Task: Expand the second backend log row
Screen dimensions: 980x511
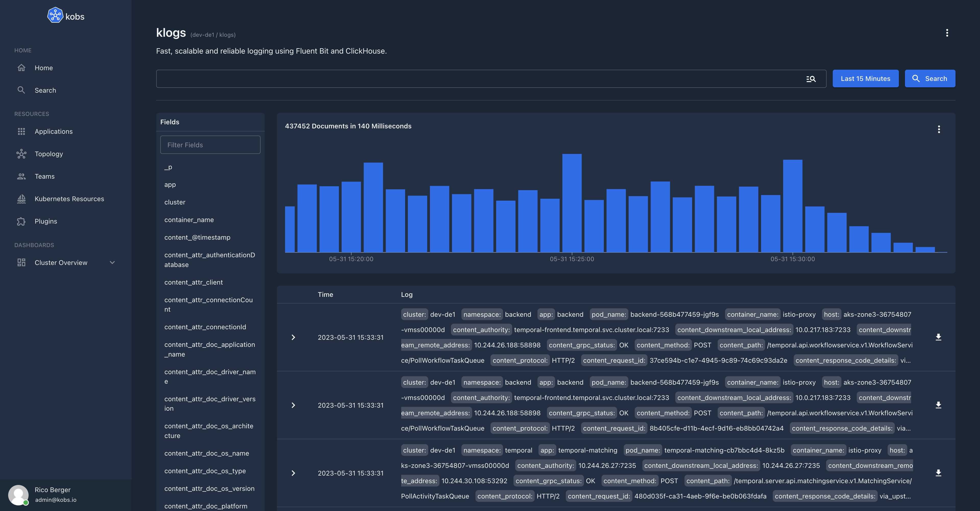Action: click(x=293, y=405)
